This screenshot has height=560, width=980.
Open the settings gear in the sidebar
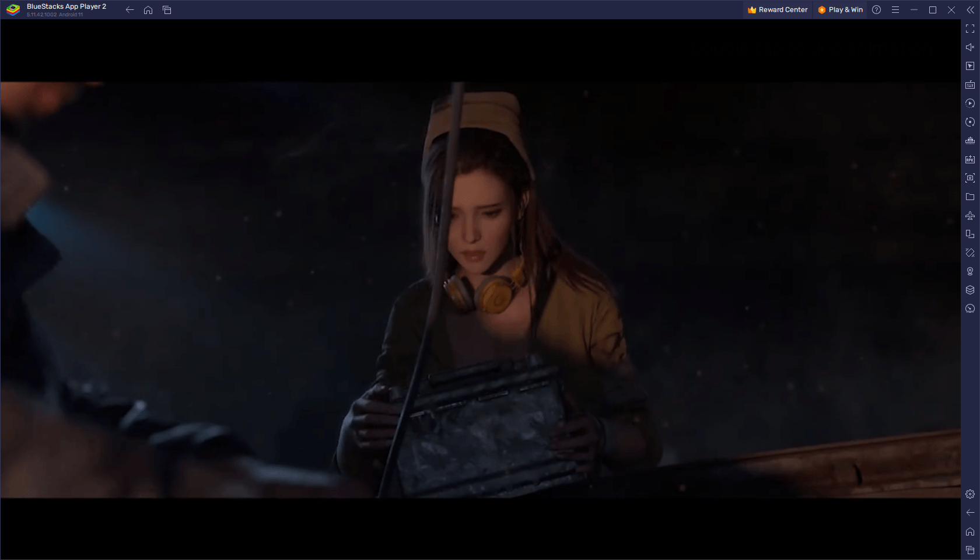[970, 494]
